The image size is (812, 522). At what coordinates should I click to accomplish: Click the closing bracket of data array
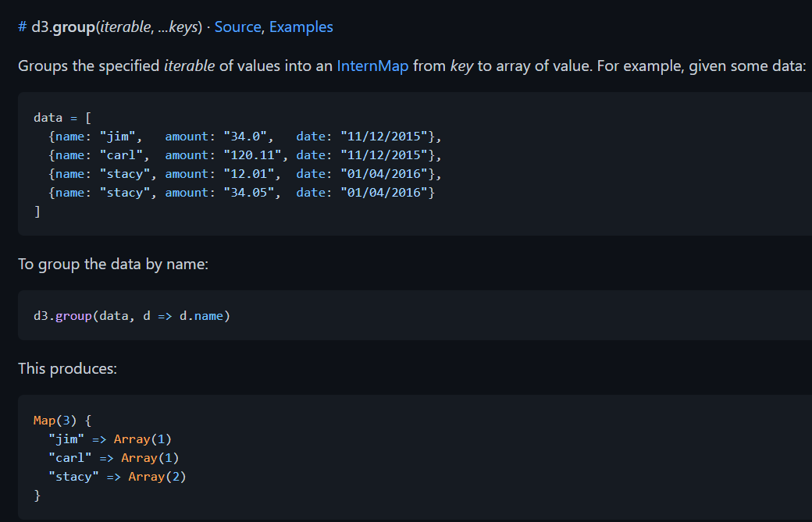[37, 211]
